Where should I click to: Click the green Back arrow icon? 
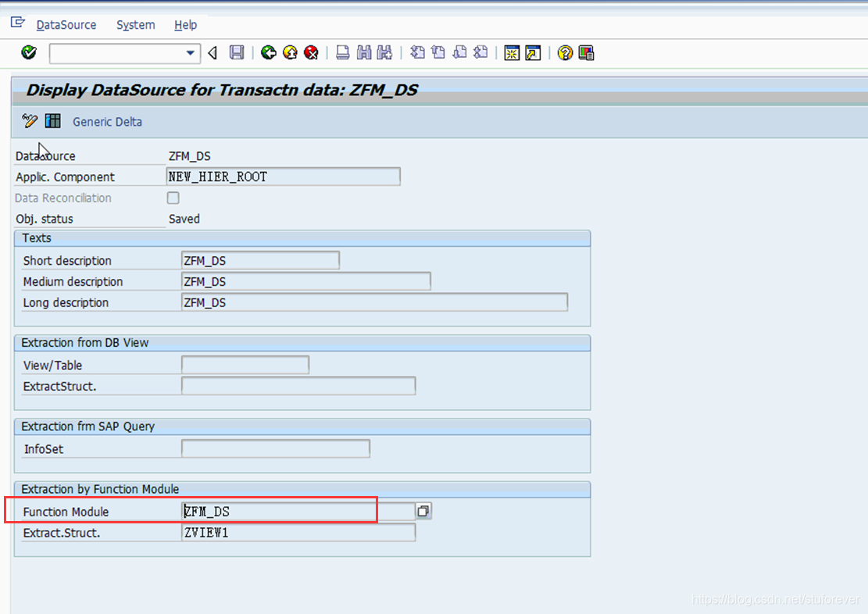269,52
